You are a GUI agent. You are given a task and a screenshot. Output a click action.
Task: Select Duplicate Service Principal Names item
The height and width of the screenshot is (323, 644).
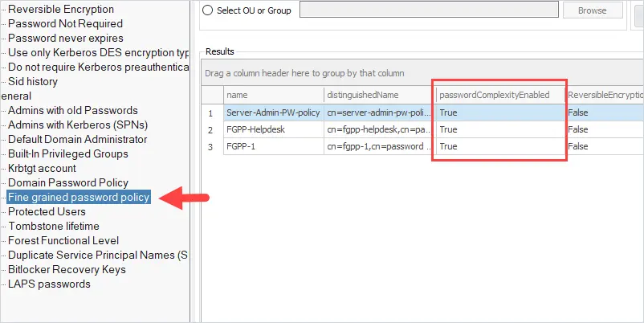(x=98, y=255)
